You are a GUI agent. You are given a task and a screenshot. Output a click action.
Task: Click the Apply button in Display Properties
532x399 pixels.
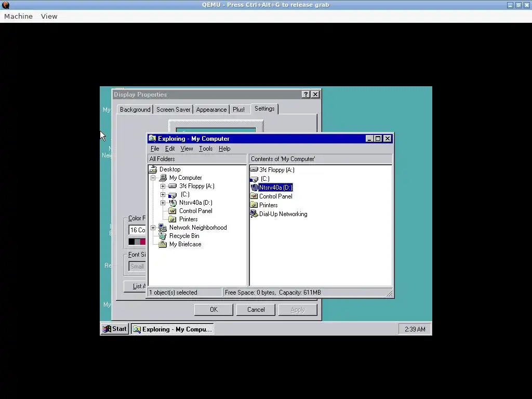pos(298,310)
